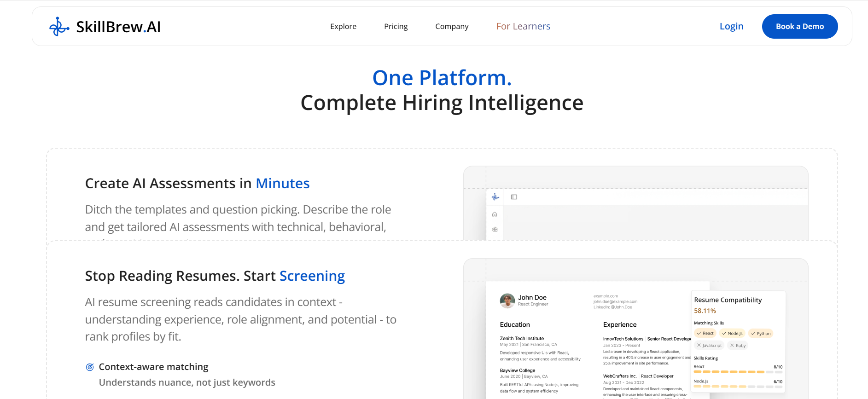Click the 'Context-aware matching' text
This screenshot has height=399, width=868.
click(153, 367)
